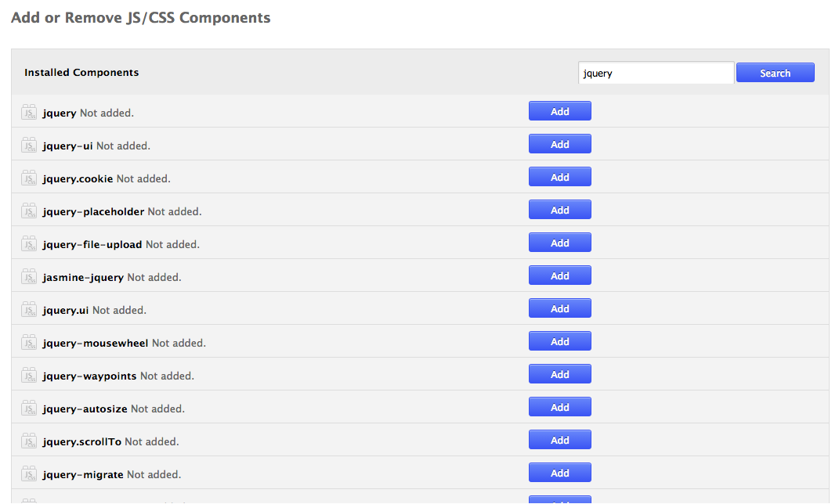The height and width of the screenshot is (504, 839).
Task: Click the component icon next to jquery-placeholder
Action: tap(29, 211)
